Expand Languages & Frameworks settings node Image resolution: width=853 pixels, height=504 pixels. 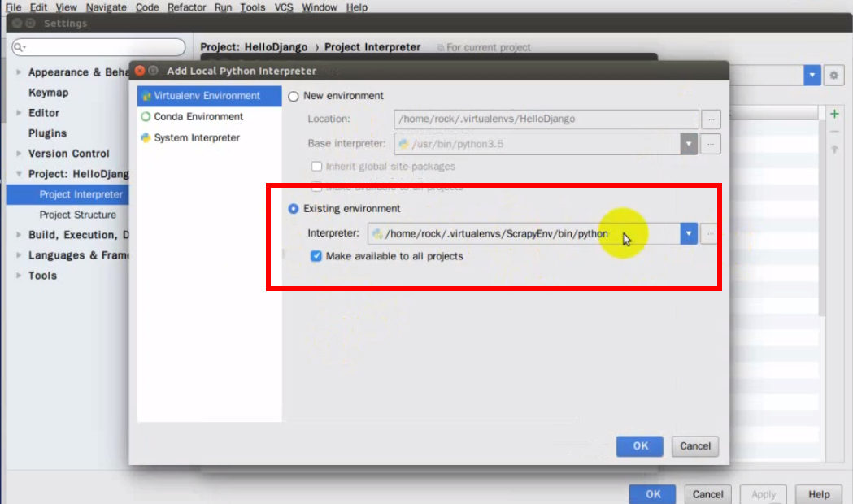pos(19,255)
